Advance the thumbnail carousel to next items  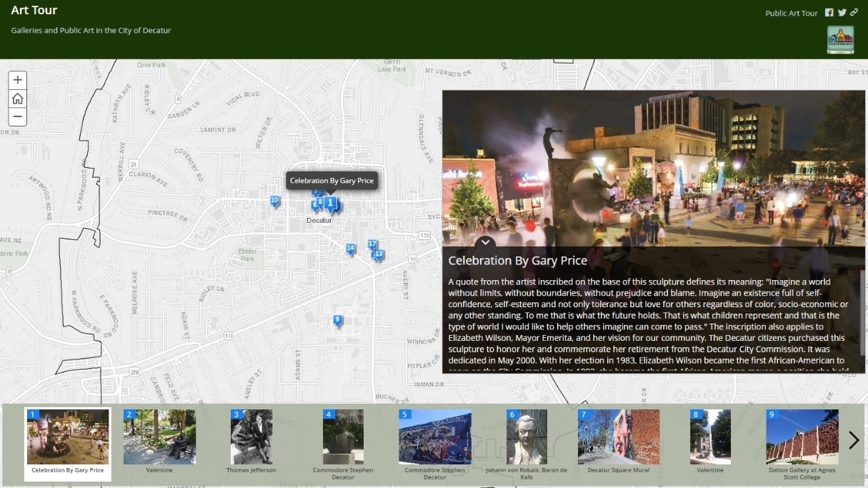pyautogui.click(x=854, y=440)
